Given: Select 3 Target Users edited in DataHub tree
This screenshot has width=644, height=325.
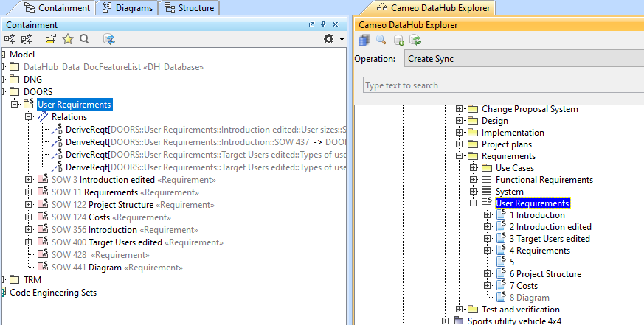Looking at the screenshot, I should click(549, 239).
